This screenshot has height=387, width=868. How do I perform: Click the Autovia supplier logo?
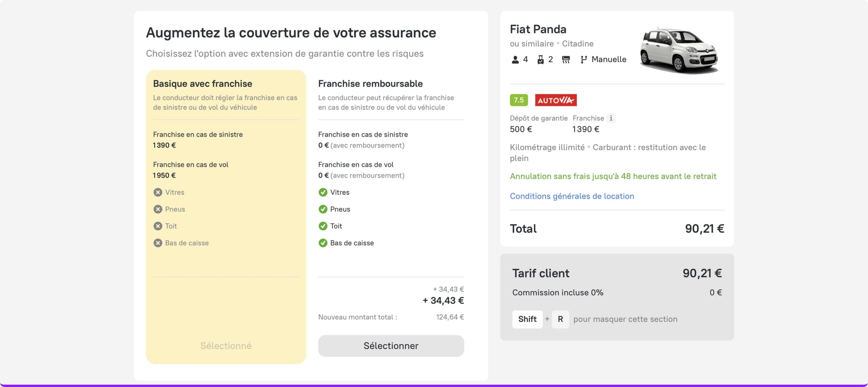(556, 100)
